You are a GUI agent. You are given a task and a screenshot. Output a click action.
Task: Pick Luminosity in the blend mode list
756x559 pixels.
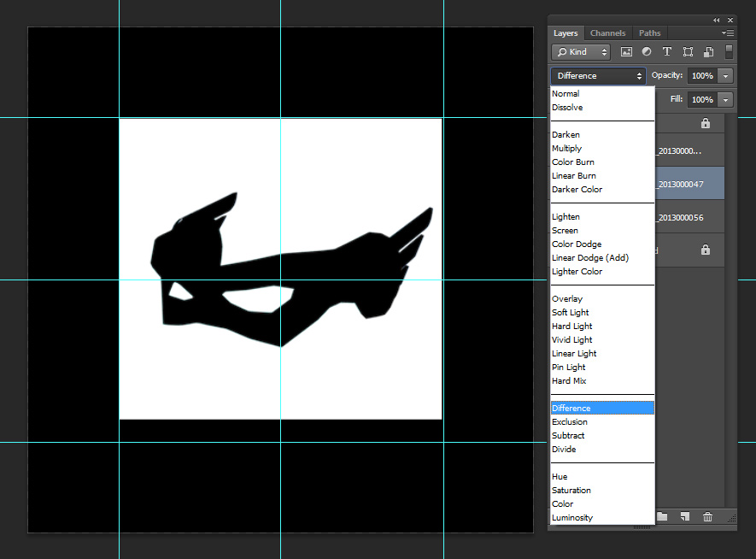click(x=571, y=518)
